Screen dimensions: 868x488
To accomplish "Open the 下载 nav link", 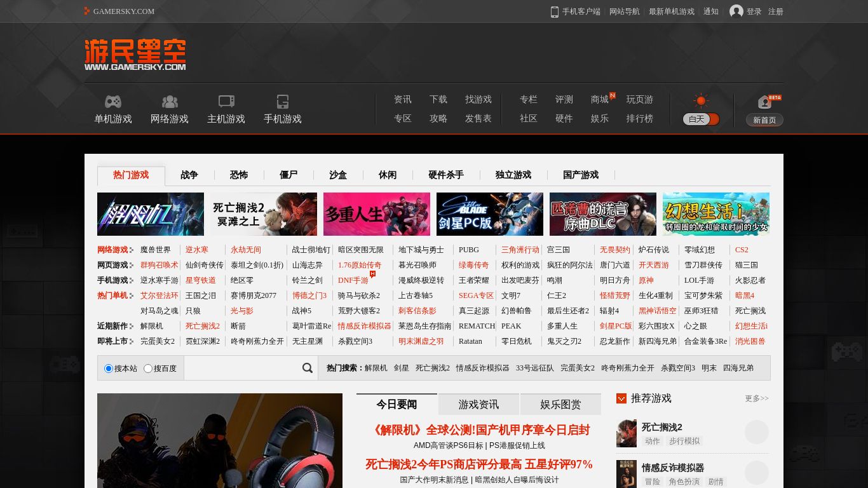I will (x=438, y=99).
